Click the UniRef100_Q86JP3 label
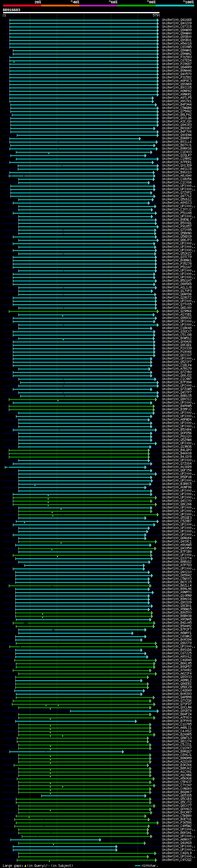 point(177,240)
